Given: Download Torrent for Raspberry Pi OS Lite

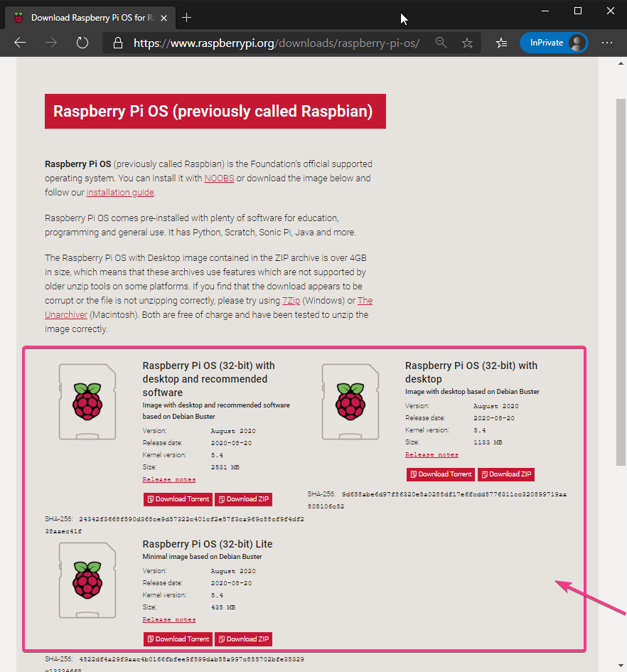Looking at the screenshot, I should pyautogui.click(x=178, y=639).
